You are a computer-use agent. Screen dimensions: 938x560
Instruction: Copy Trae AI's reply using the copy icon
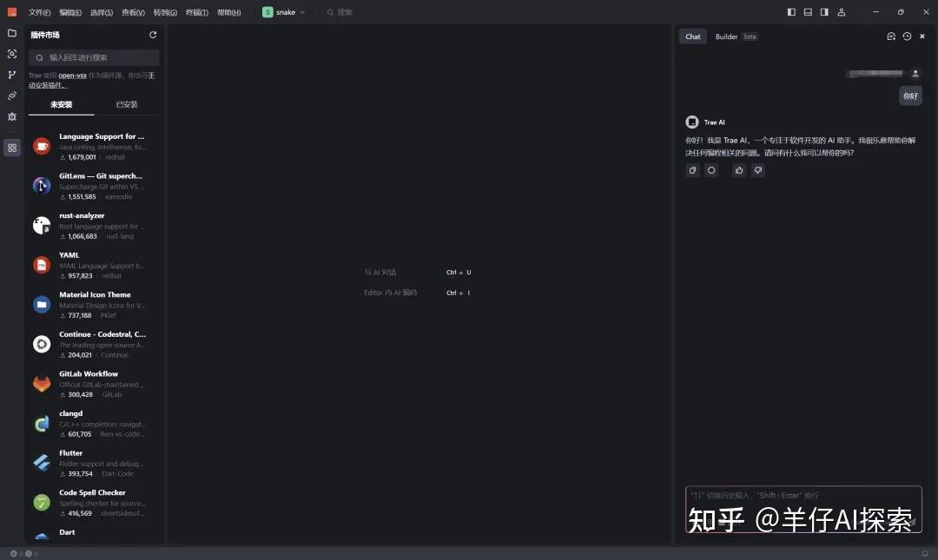click(692, 170)
